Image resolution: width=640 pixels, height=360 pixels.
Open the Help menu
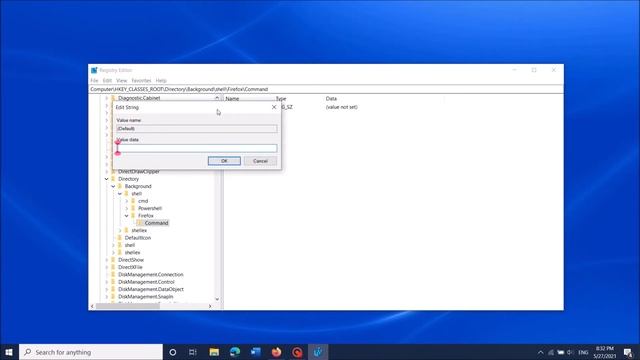pos(161,80)
